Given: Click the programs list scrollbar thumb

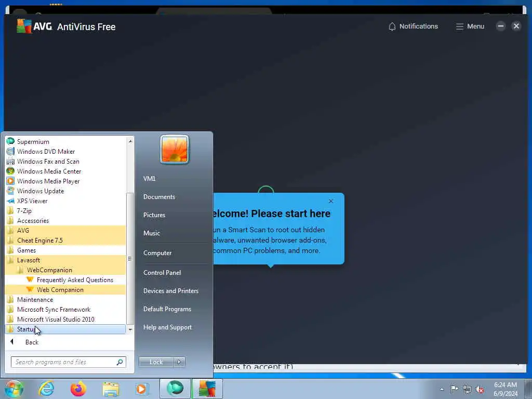Looking at the screenshot, I should (x=130, y=259).
